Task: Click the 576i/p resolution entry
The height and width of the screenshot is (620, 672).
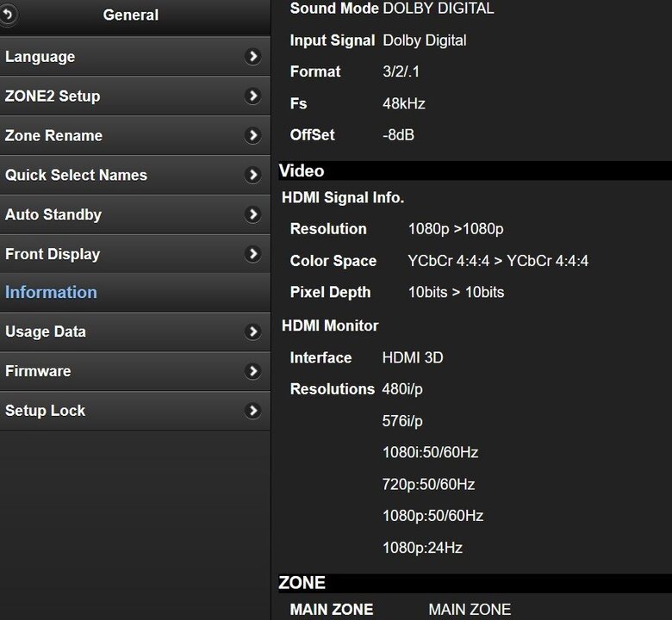Action: click(x=402, y=421)
